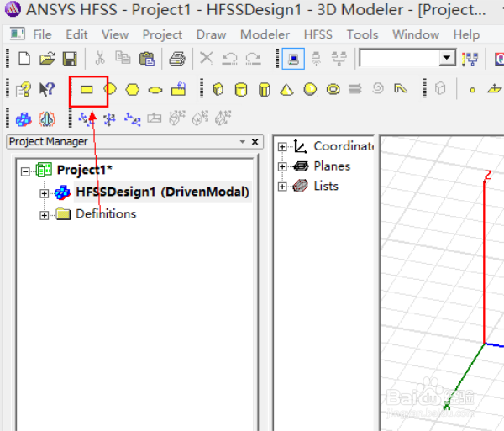Image resolution: width=504 pixels, height=431 pixels.
Task: Open the Edit menu
Action: point(76,34)
